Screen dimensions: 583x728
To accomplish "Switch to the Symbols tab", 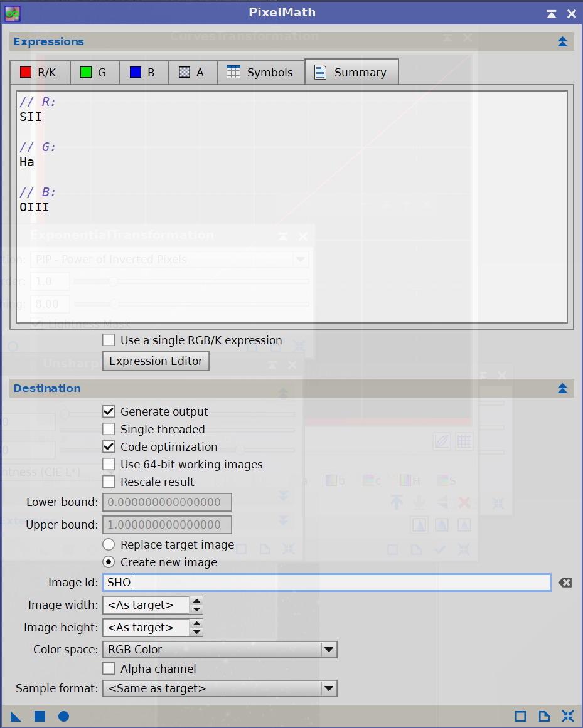I will click(x=261, y=73).
